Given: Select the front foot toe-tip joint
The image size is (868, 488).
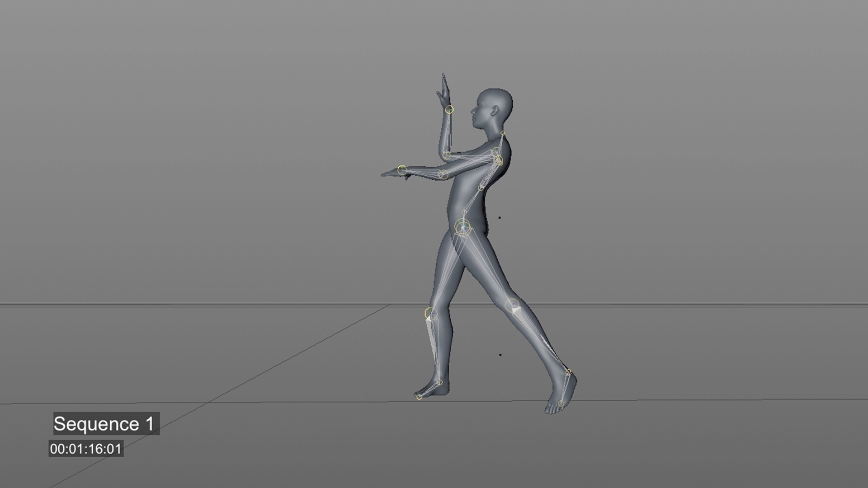Looking at the screenshot, I should coord(419,397).
